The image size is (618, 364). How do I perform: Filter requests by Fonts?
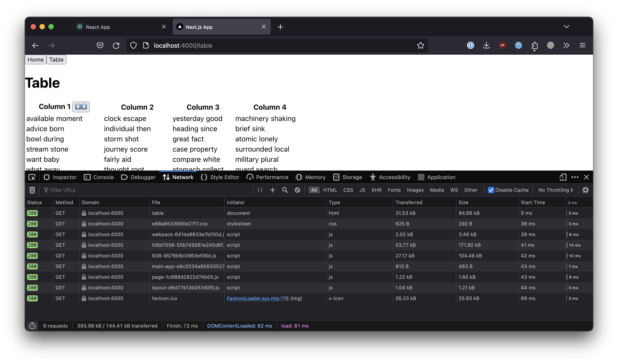coord(394,190)
